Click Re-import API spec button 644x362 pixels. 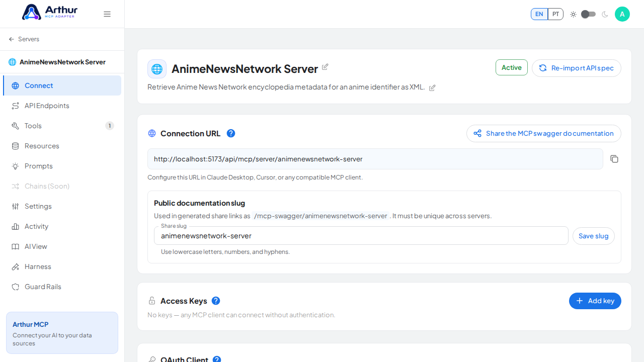tap(577, 68)
